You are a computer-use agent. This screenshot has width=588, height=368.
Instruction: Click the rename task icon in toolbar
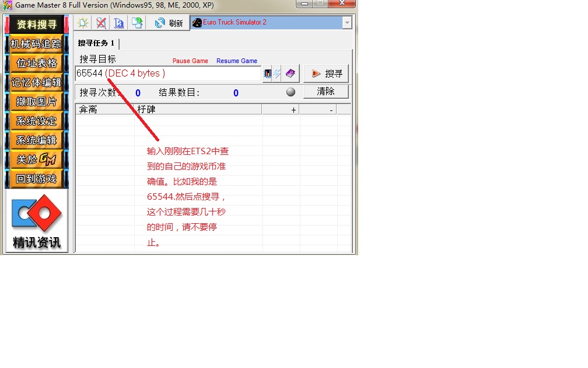pos(119,23)
